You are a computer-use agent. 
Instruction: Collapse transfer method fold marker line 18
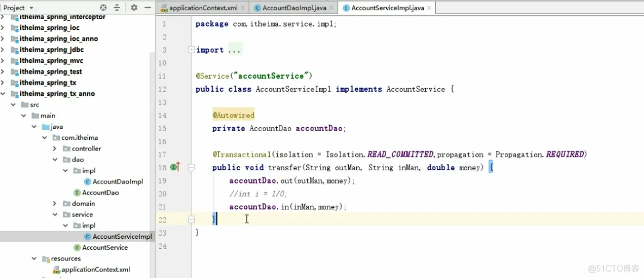point(191,168)
